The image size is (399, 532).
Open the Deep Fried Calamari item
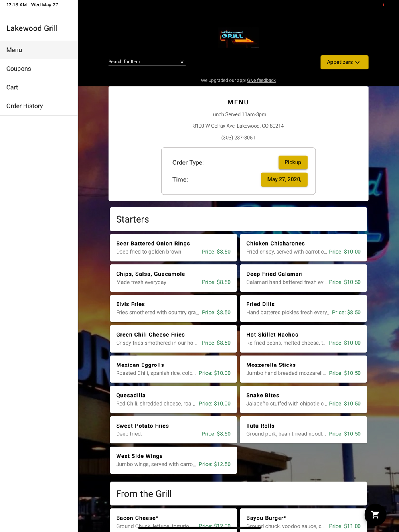(303, 278)
